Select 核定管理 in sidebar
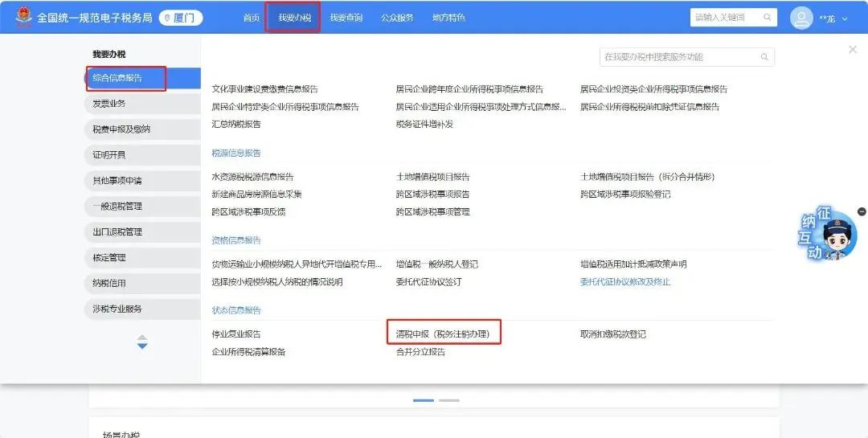Image resolution: width=868 pixels, height=438 pixels. 143,257
